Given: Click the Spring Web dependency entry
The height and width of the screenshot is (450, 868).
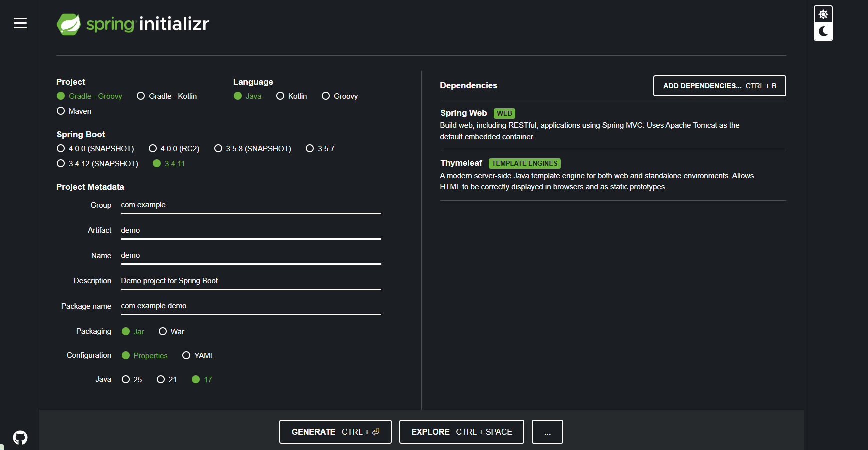Looking at the screenshot, I should pyautogui.click(x=613, y=125).
